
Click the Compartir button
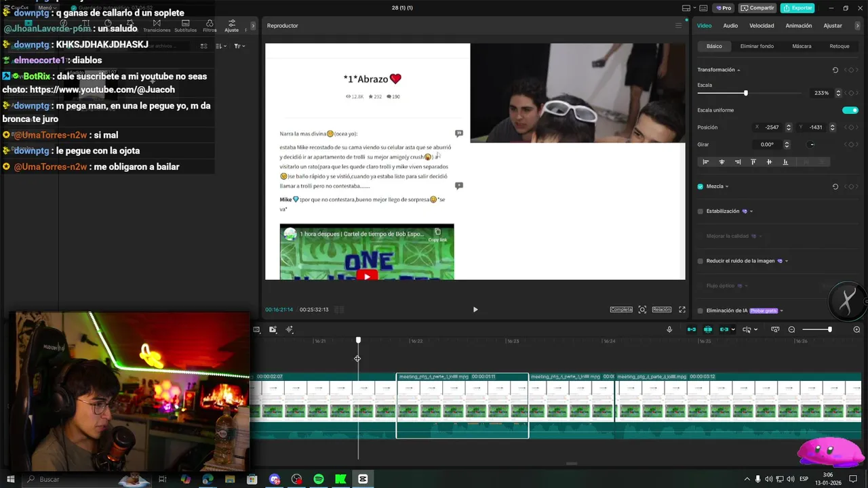pyautogui.click(x=757, y=8)
